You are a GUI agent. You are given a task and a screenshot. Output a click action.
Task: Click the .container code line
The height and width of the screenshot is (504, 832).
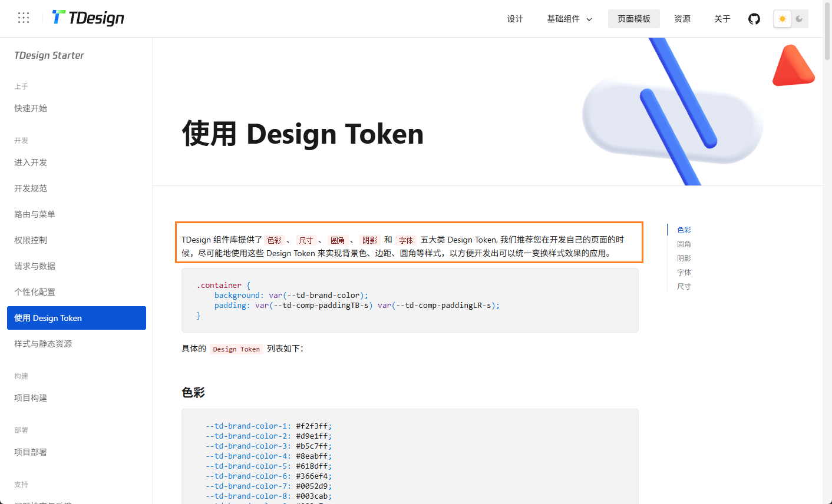(x=223, y=286)
